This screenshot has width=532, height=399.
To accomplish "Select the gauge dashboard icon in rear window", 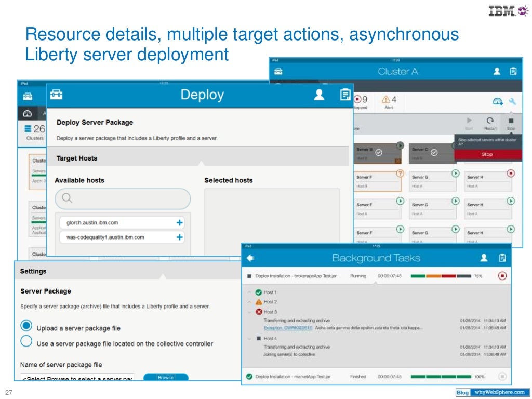I will 28,114.
